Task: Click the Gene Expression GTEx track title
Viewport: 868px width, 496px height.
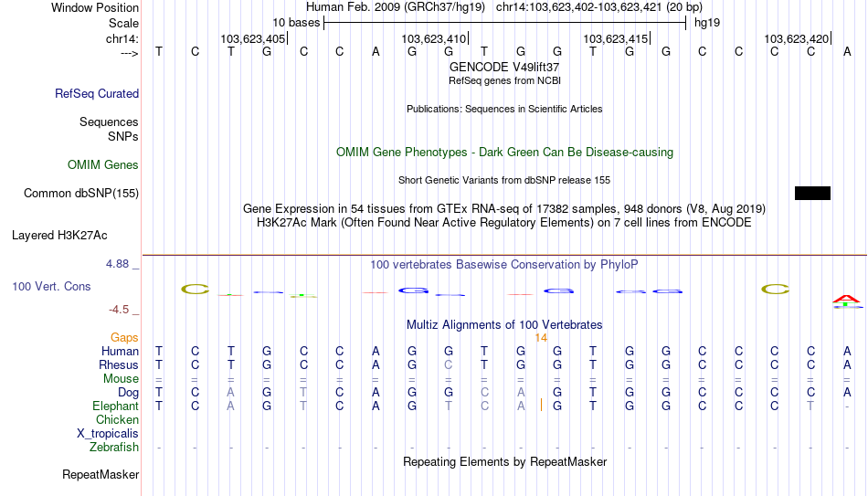Action: [x=504, y=208]
